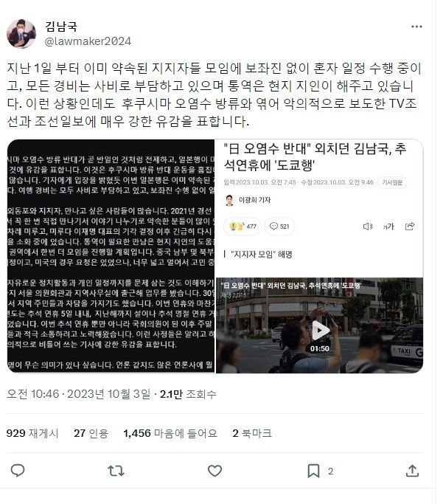Open 김남국 profile avatar
Screen dimensions: 443x504
[x=21, y=34]
